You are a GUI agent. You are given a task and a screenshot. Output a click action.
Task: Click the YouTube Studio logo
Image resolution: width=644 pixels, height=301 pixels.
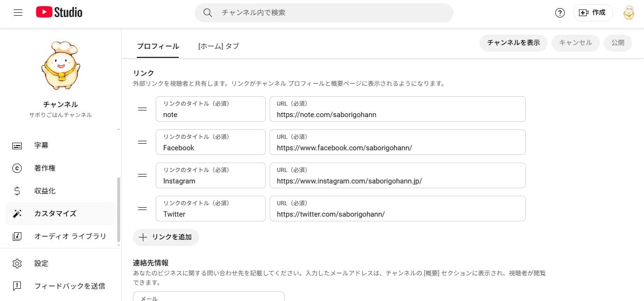tap(59, 13)
